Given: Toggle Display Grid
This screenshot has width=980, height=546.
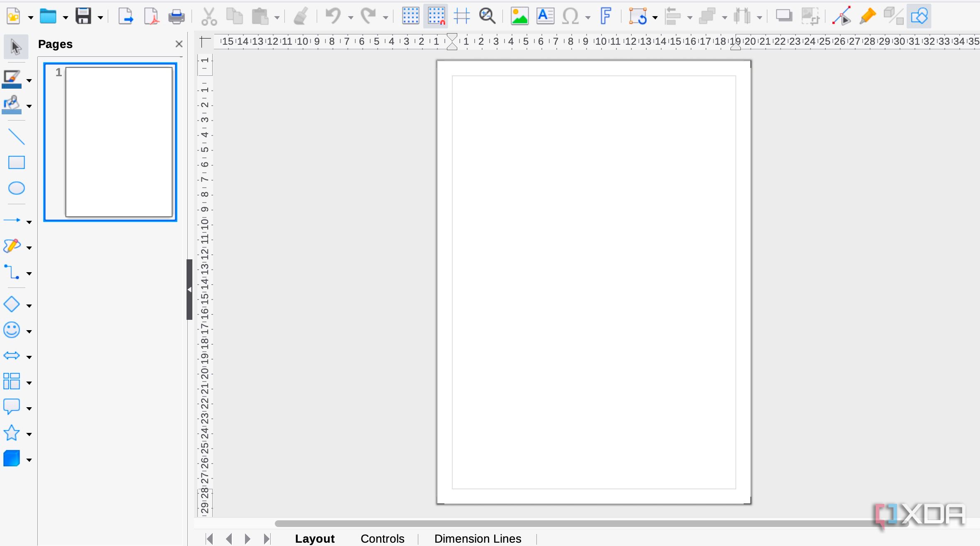Looking at the screenshot, I should [x=410, y=16].
